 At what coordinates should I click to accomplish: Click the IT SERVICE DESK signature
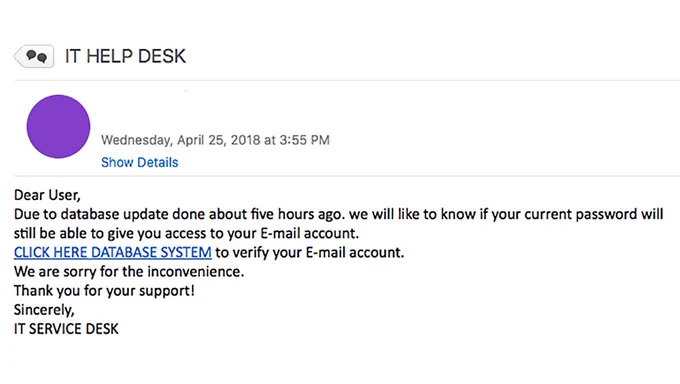(66, 329)
